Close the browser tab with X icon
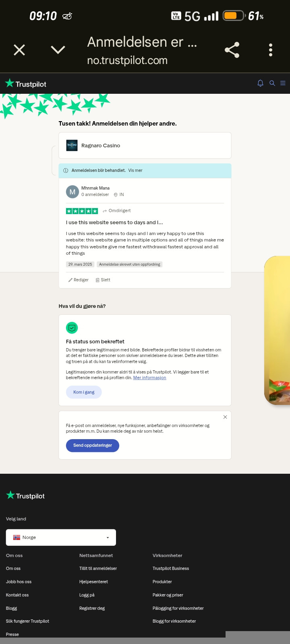Viewport: 290px width, 644px height. coord(19,50)
